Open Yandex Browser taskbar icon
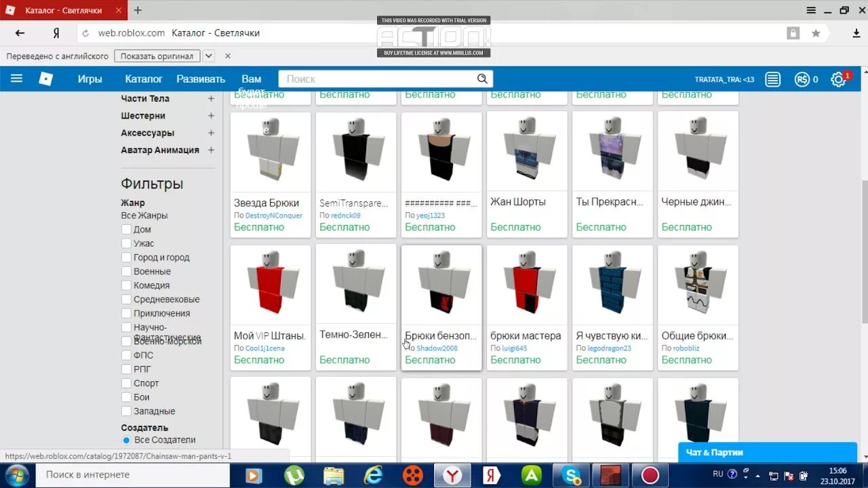The height and width of the screenshot is (488, 868). [452, 475]
